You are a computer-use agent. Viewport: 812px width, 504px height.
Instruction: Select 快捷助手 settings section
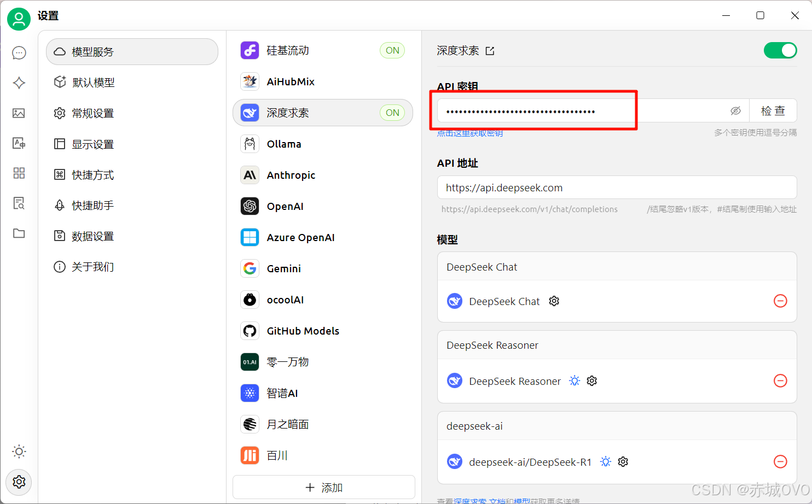132,206
